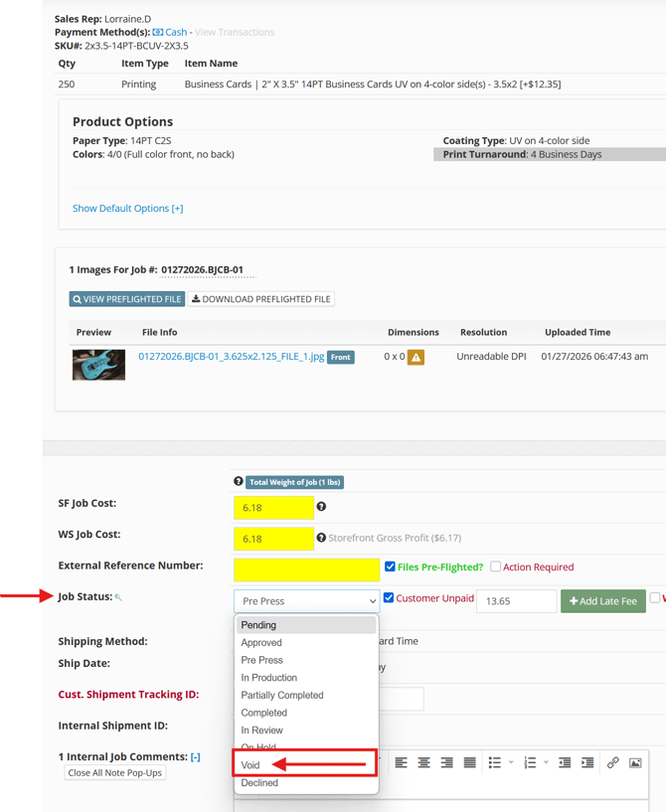Image resolution: width=666 pixels, height=812 pixels.
Task: Click the numbered list icon
Action: tap(529, 762)
